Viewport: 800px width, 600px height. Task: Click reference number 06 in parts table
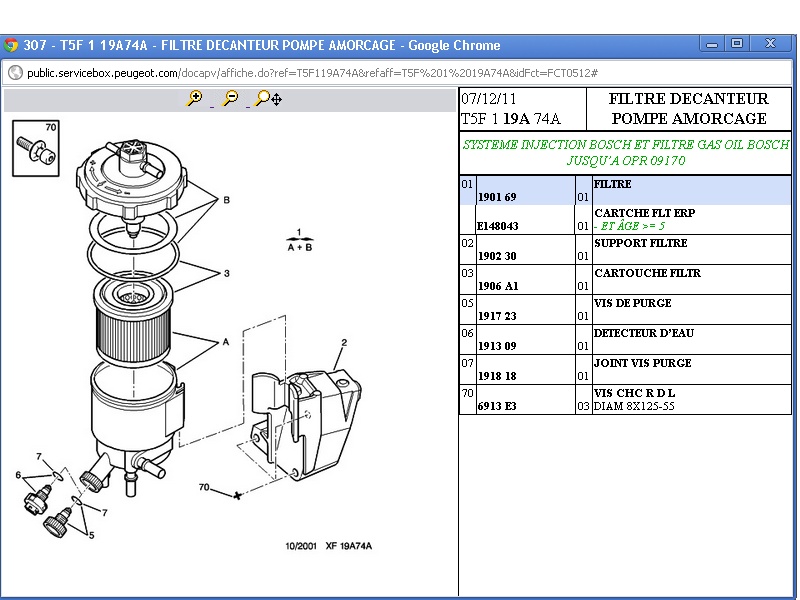pyautogui.click(x=467, y=333)
